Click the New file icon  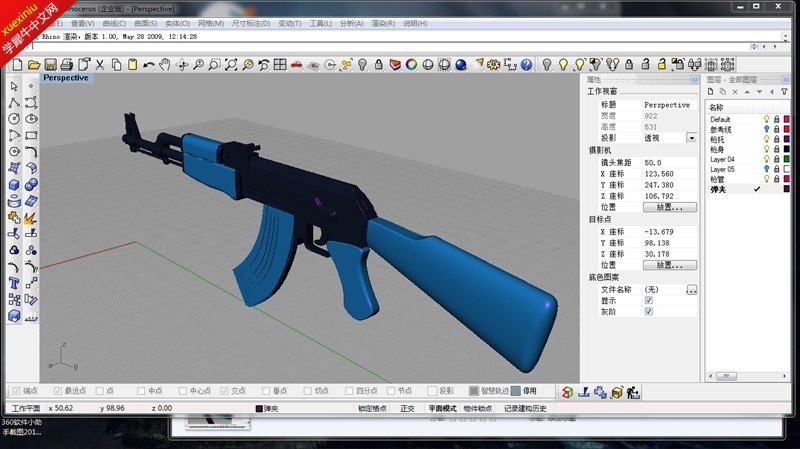[17, 65]
